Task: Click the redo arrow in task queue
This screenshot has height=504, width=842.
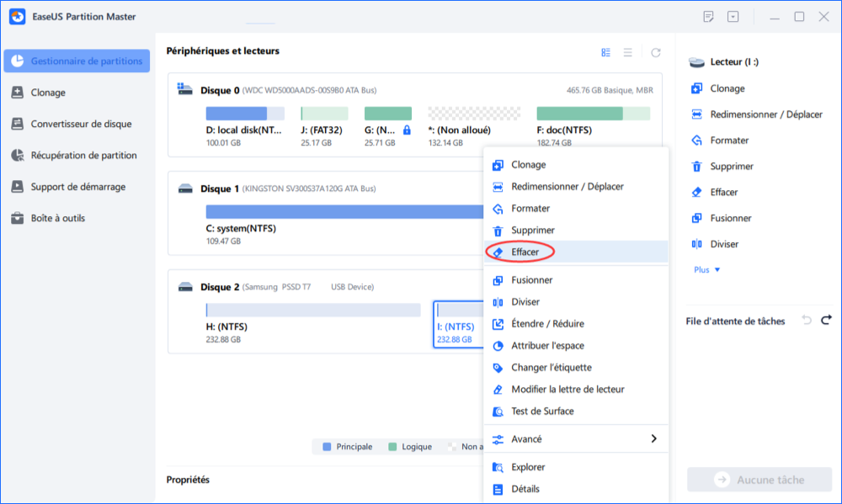Action: tap(826, 321)
